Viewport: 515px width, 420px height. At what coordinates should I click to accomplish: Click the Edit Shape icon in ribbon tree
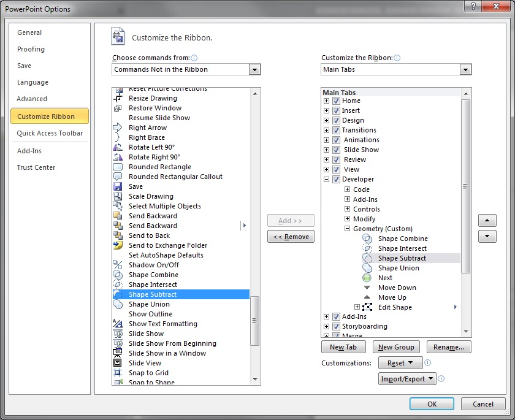367,307
